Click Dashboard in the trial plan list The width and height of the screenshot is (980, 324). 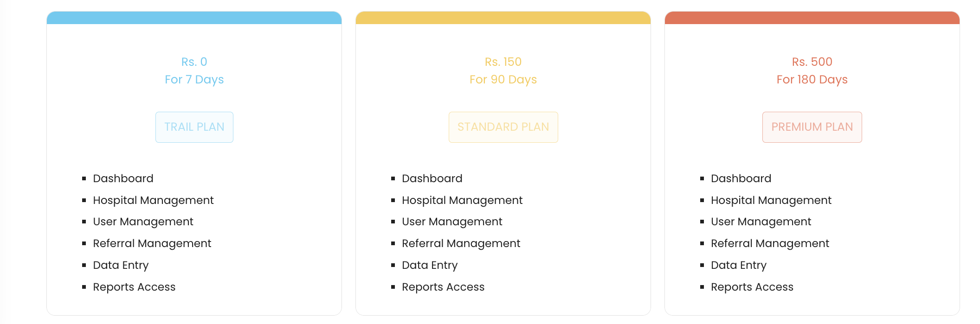(123, 178)
